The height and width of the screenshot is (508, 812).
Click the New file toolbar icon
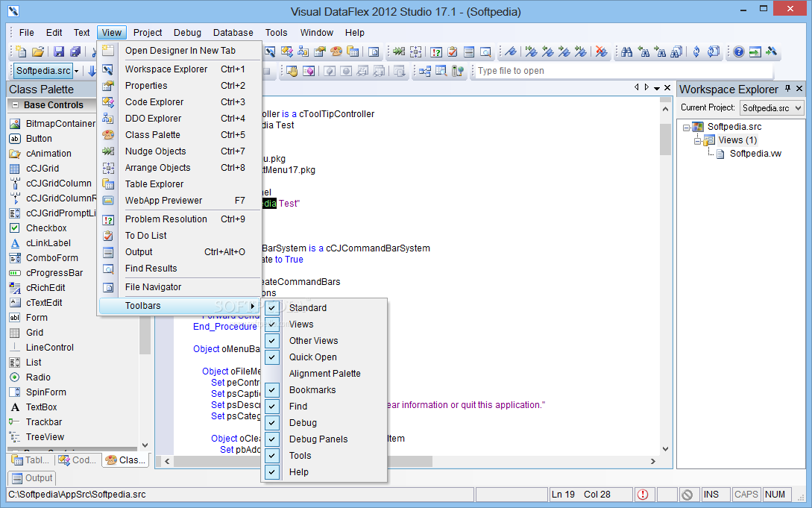[x=21, y=51]
